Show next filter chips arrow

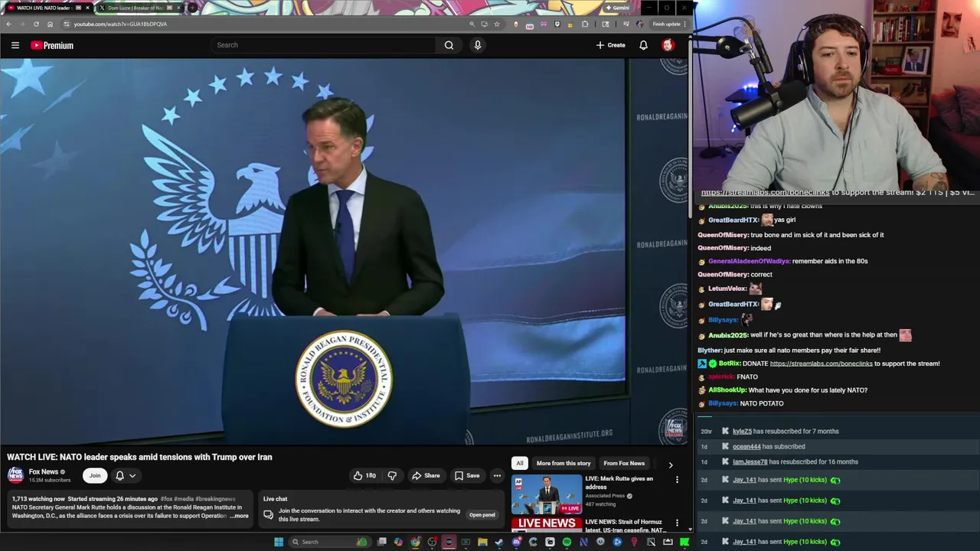coord(671,465)
